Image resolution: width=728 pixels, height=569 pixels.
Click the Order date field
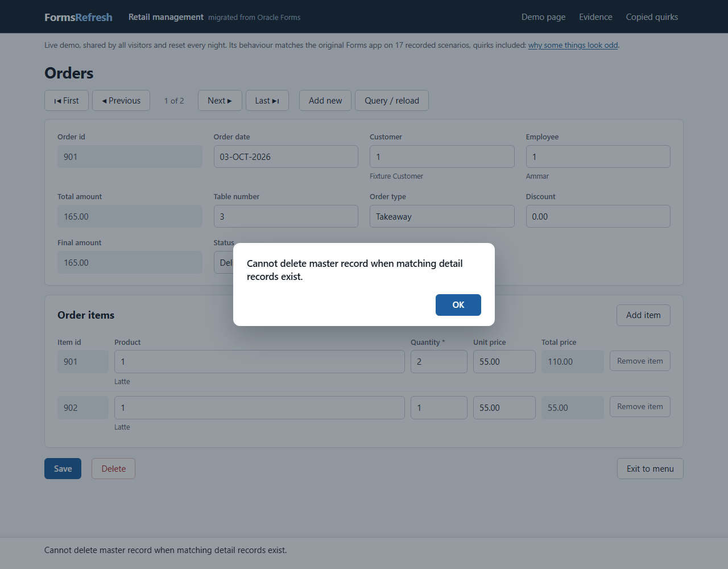[x=286, y=156]
